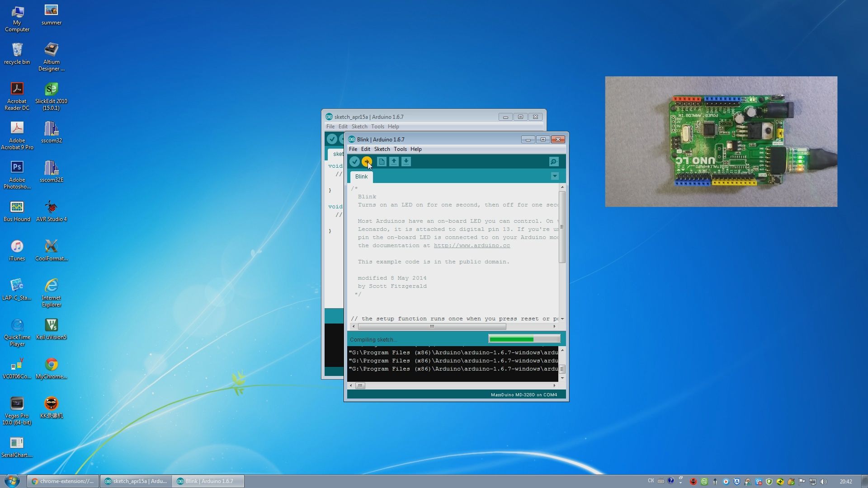Click the Open sketch up-arrow icon
The height and width of the screenshot is (488, 868).
(x=394, y=161)
